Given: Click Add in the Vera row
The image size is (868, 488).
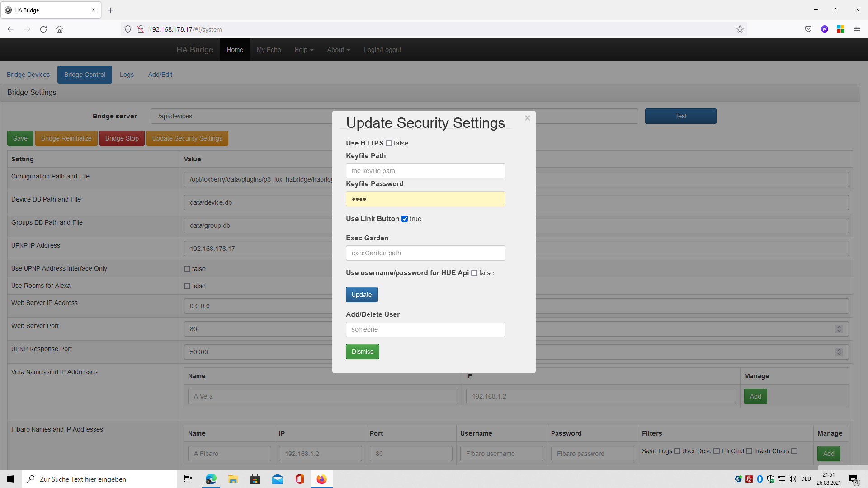Looking at the screenshot, I should point(755,396).
